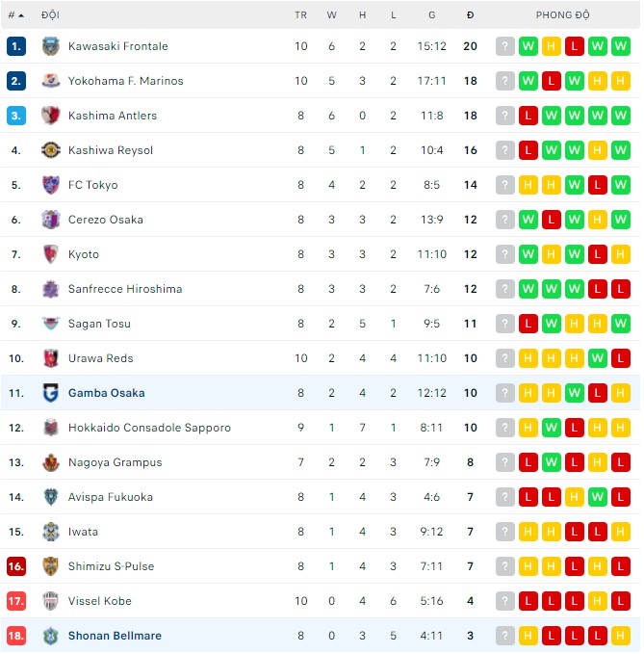Click the Shonan Bellmare team logo
This screenshot has height=654, width=644.
pyautogui.click(x=51, y=636)
